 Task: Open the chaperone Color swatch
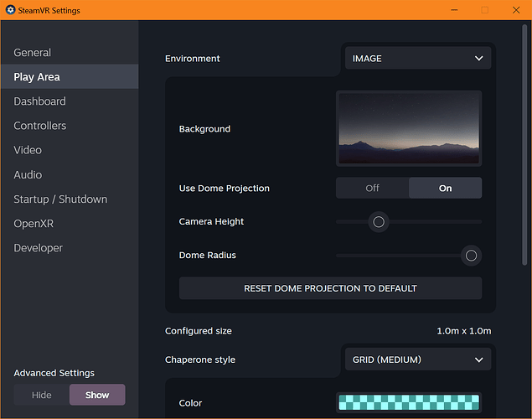click(409, 402)
